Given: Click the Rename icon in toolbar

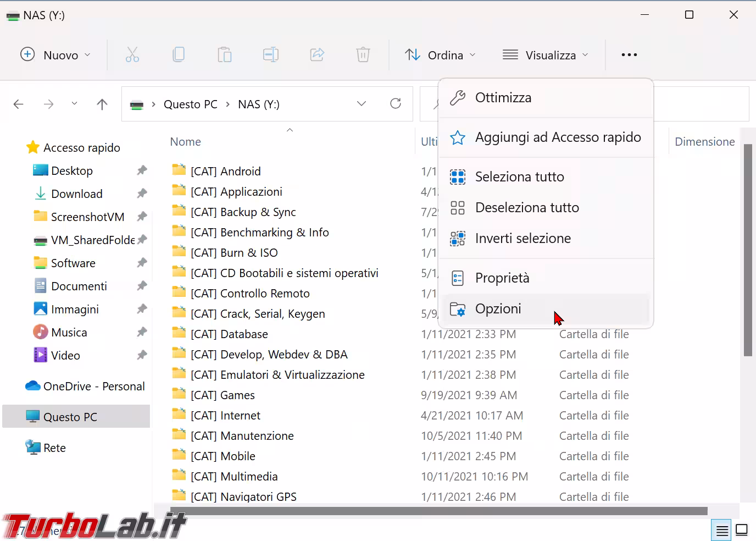Looking at the screenshot, I should coord(270,55).
